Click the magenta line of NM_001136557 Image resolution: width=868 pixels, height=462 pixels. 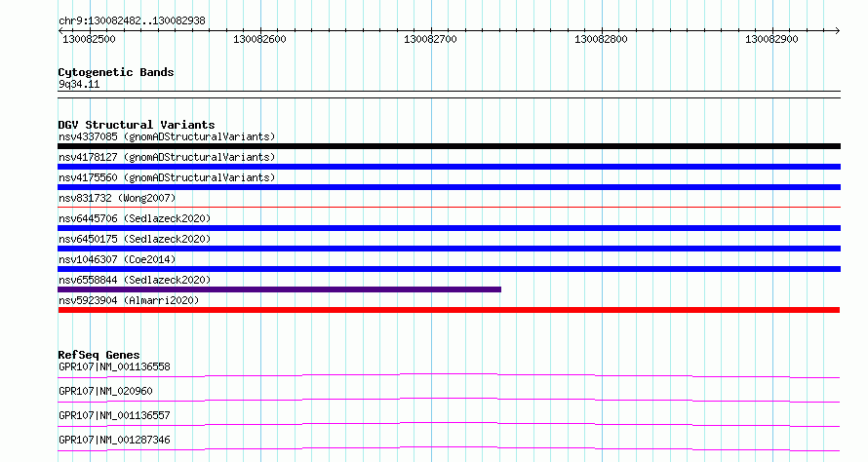tap(449, 424)
